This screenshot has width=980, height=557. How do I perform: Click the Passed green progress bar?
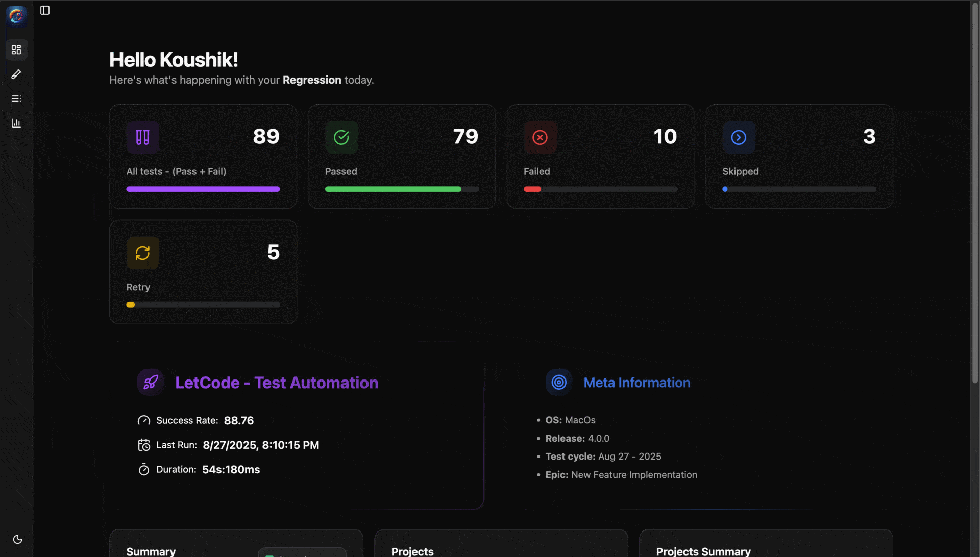[x=393, y=189]
